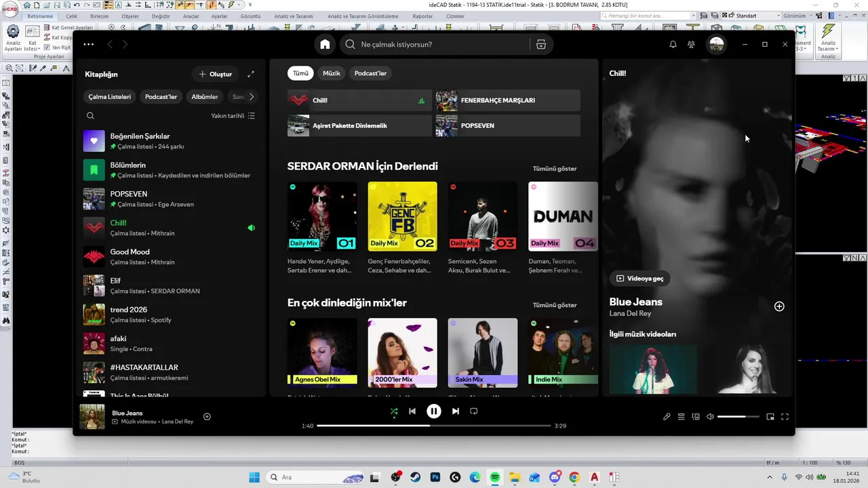Search in Kitaplığın using the magnifier icon
This screenshot has height=488, width=868.
[90, 116]
